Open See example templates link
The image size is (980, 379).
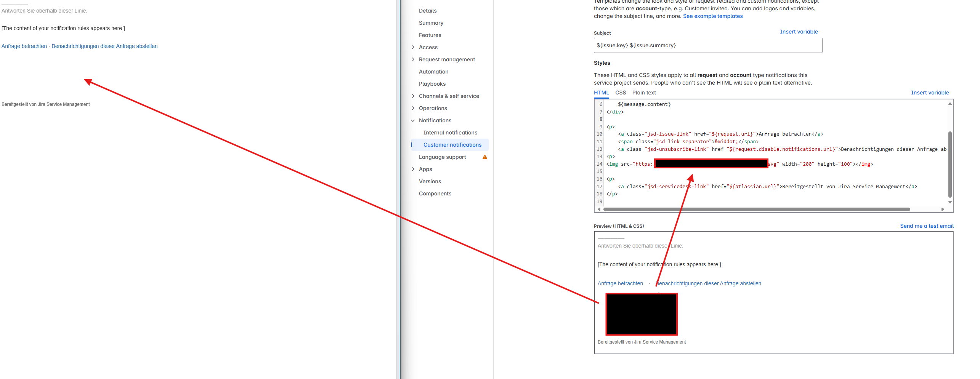click(713, 16)
